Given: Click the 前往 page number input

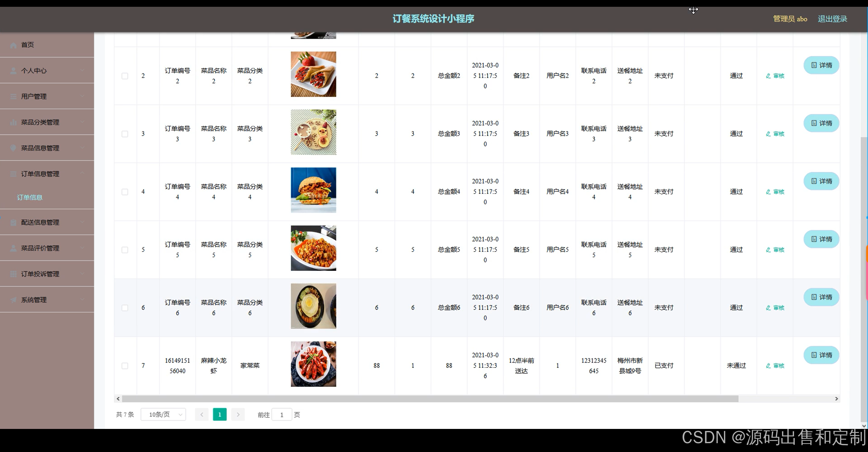Looking at the screenshot, I should pos(282,415).
